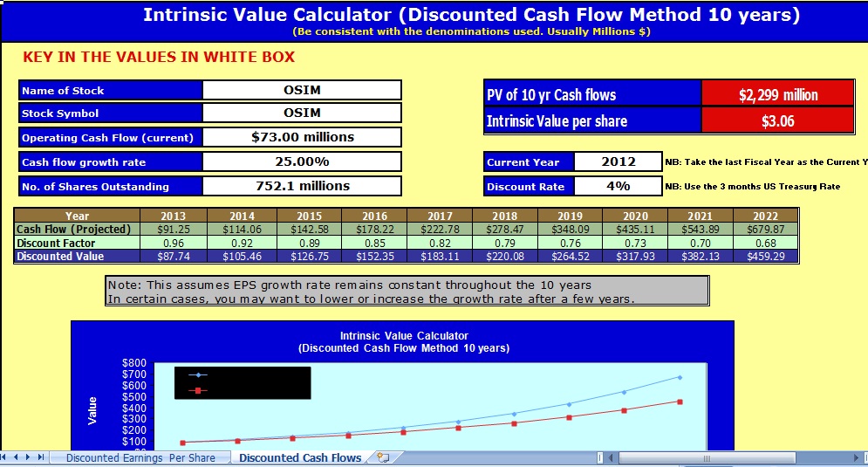Click the 'Discount Rate' label cell
Screen dimensions: 868x467
point(529,186)
